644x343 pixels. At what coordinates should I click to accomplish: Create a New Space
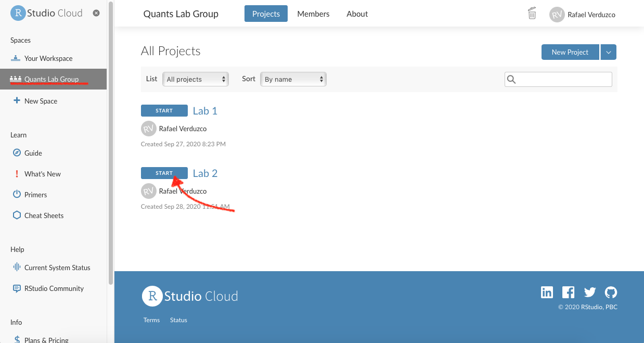pyautogui.click(x=41, y=101)
